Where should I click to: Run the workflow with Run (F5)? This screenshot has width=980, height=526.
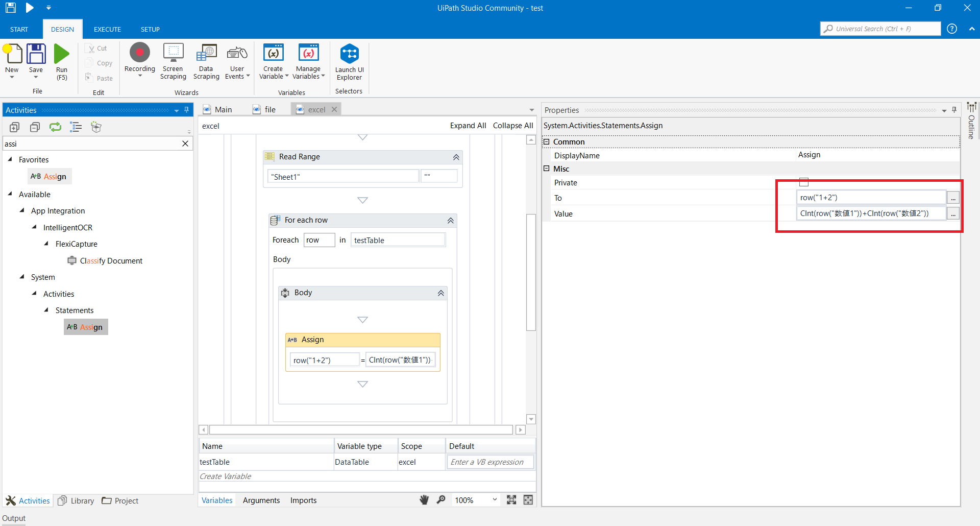62,54
